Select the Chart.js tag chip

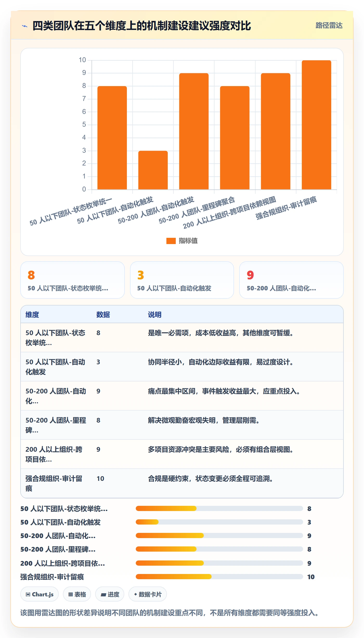pos(40,594)
